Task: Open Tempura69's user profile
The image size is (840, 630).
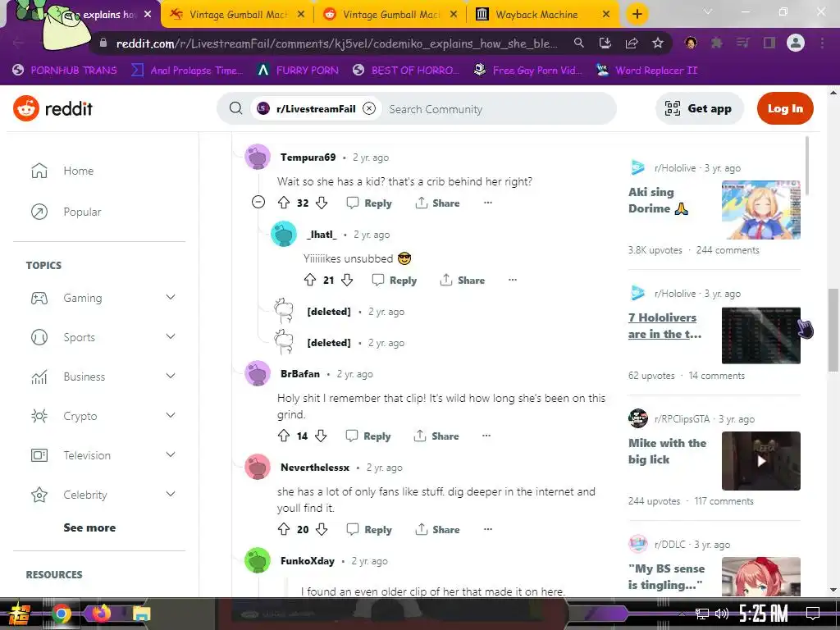Action: point(308,157)
